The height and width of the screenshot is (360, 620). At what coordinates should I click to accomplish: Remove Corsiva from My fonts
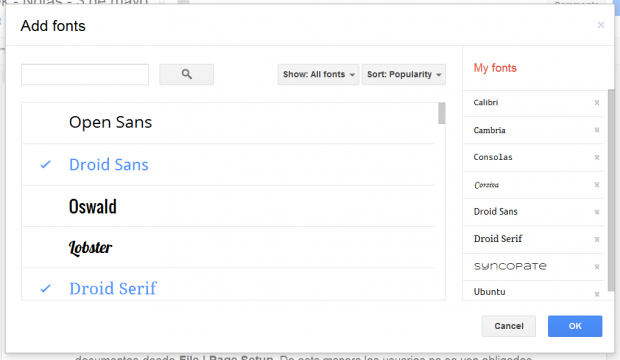[597, 185]
